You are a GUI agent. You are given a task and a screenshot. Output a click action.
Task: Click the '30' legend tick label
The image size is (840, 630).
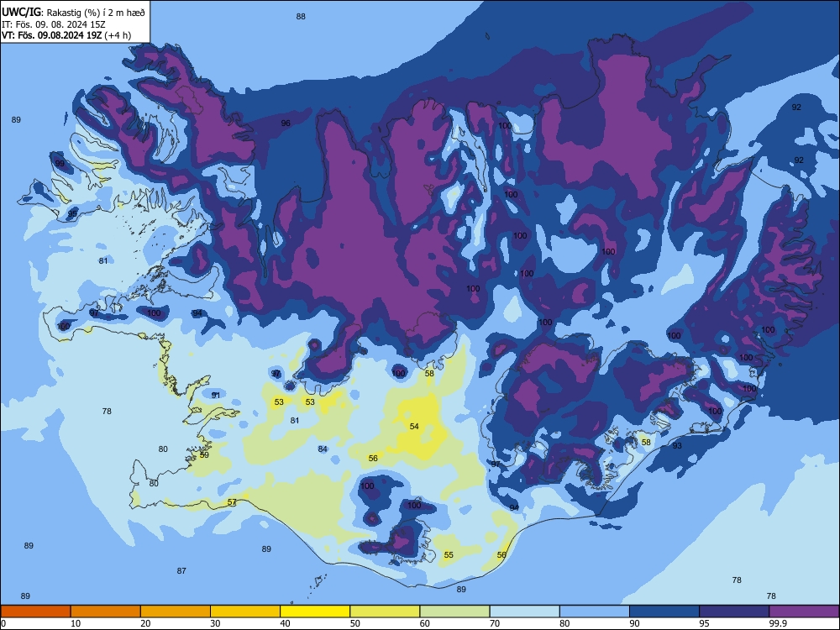coord(215,623)
